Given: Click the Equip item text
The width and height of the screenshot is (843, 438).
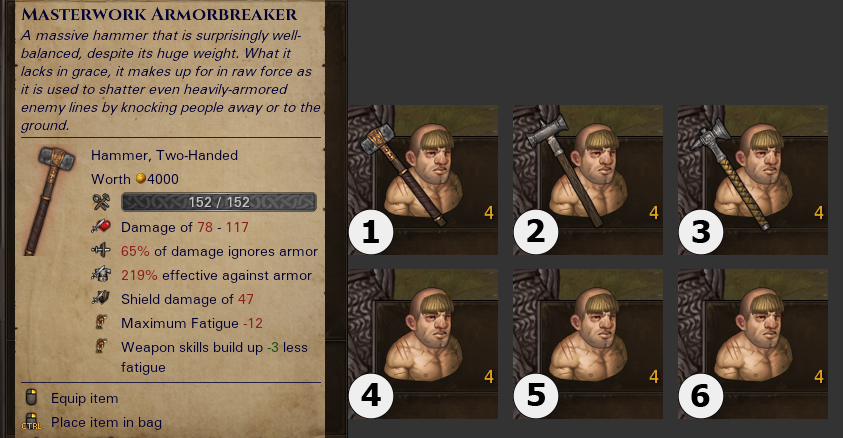Looking at the screenshot, I should click(x=84, y=398).
